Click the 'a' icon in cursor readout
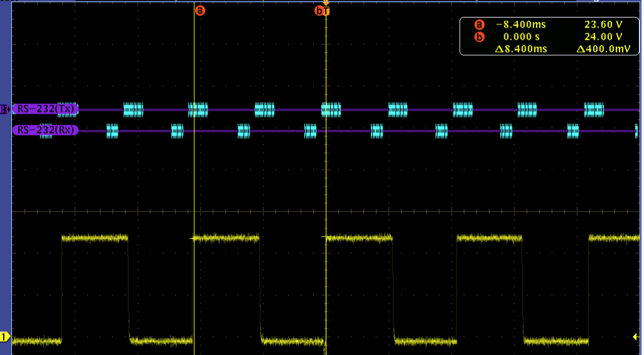The width and height of the screenshot is (644, 355). (479, 25)
